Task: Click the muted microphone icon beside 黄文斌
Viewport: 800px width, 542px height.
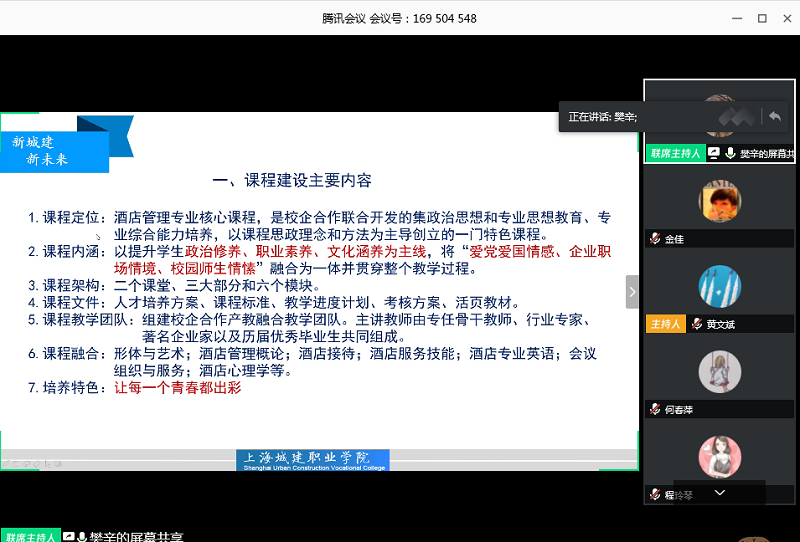Action: click(696, 324)
